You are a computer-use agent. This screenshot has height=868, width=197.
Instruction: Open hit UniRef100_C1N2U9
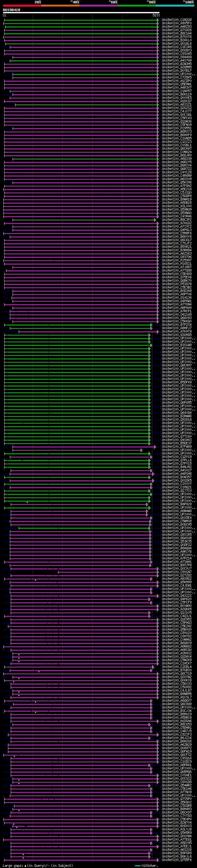(x=177, y=20)
